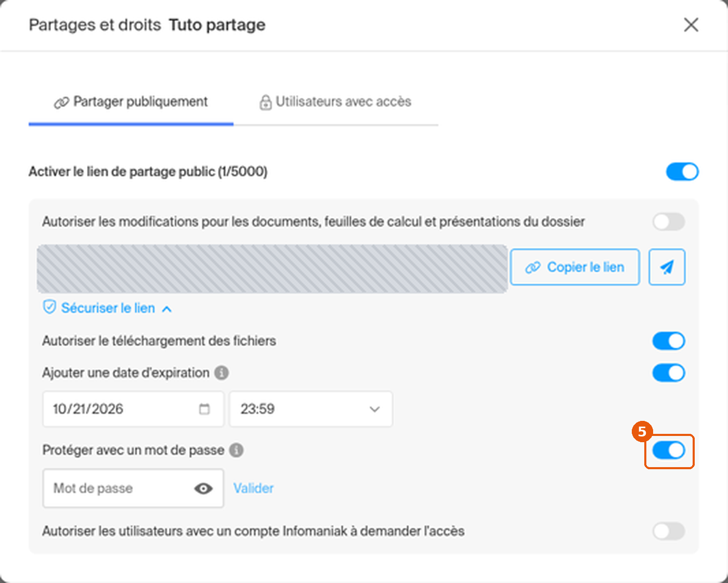Toggle Autoriser le téléchargement des fichiers

[x=669, y=341]
